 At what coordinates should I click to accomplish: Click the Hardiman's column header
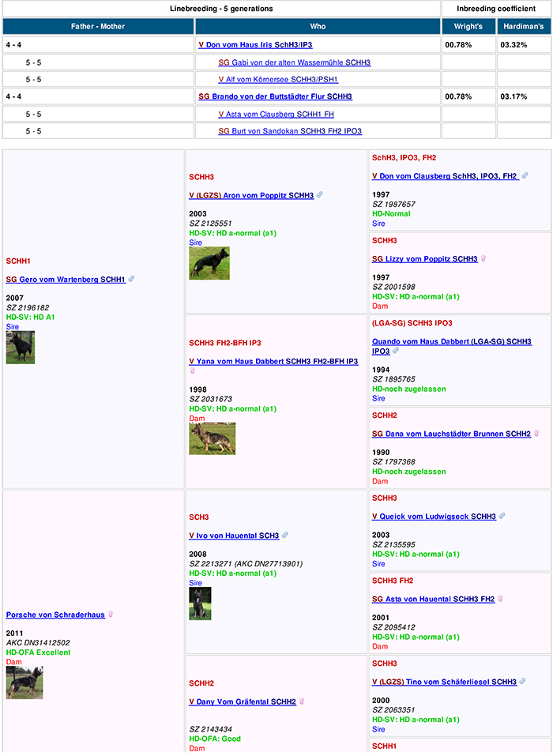[x=524, y=27]
